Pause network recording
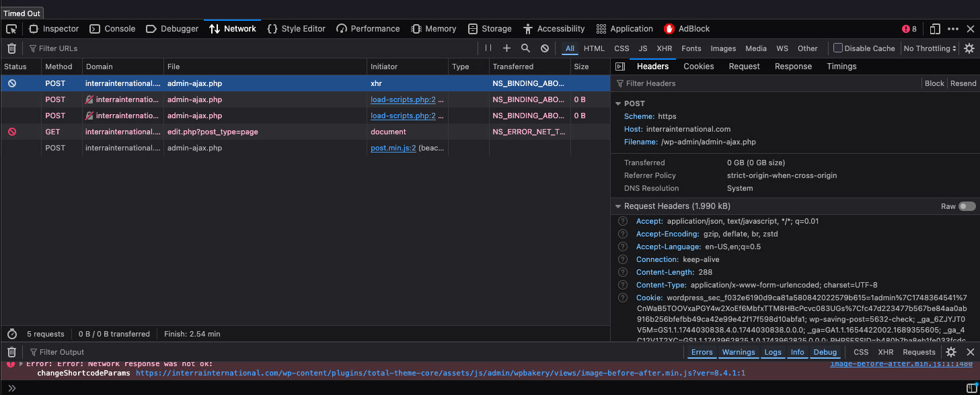This screenshot has height=395, width=980. [x=488, y=48]
